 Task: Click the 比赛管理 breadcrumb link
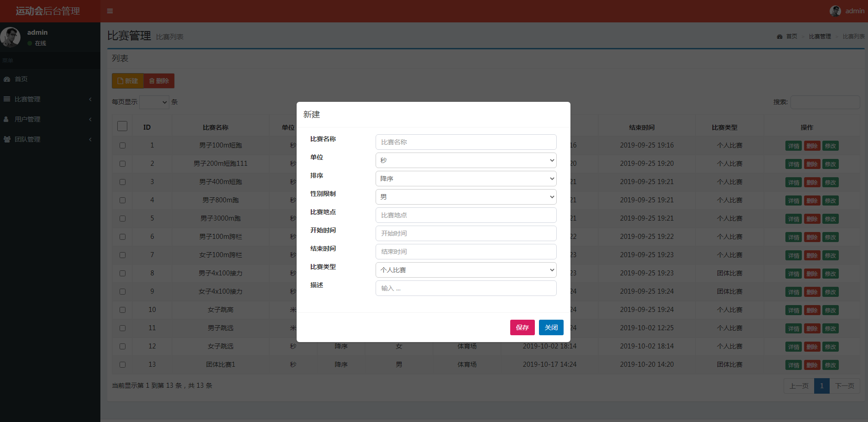[x=820, y=37]
